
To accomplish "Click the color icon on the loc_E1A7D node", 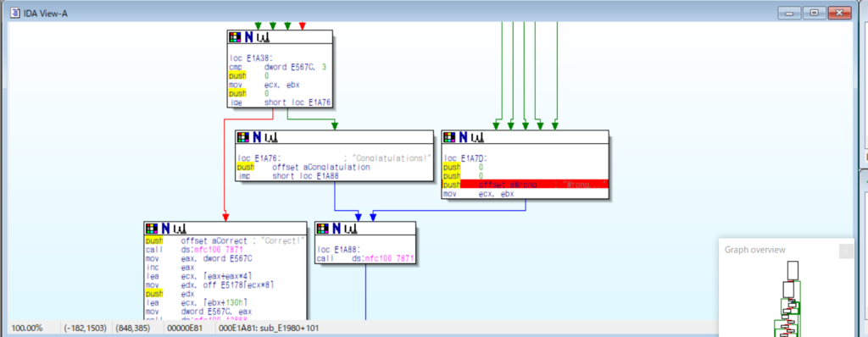I will click(x=449, y=136).
